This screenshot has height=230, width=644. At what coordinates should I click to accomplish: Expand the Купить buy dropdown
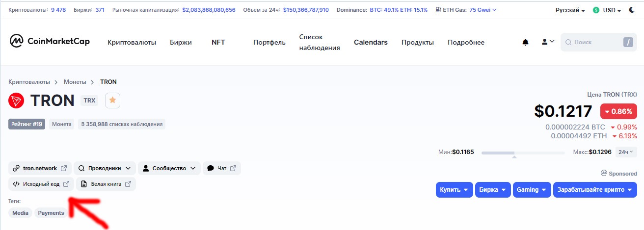(454, 190)
